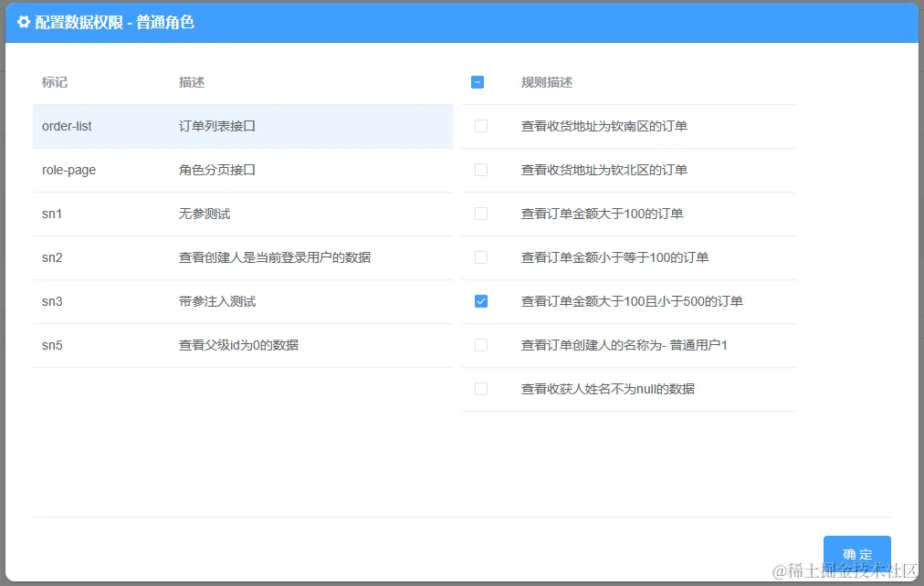Click the 描述 column header
The height and width of the screenshot is (586, 924).
pos(192,82)
